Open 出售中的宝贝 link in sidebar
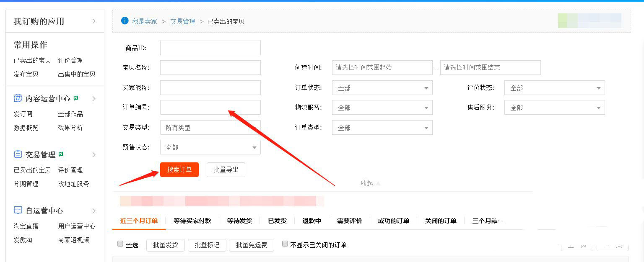Viewport: 644px width, 262px height. coord(77,74)
